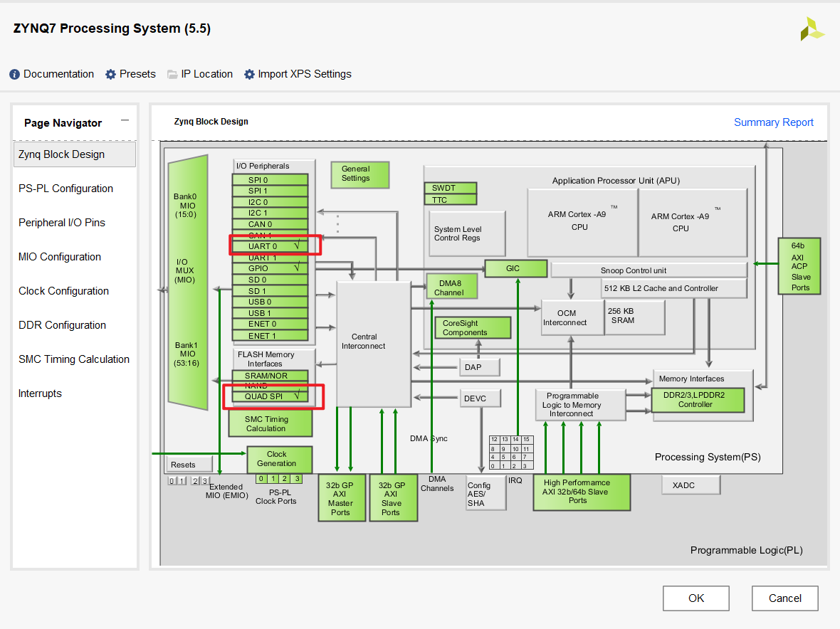Open SMC Timing Calculation inside the diagram
The image size is (840, 629).
point(270,423)
